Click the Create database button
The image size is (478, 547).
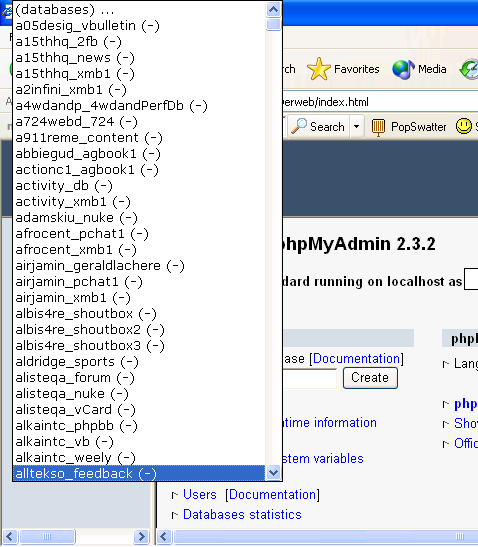click(370, 378)
